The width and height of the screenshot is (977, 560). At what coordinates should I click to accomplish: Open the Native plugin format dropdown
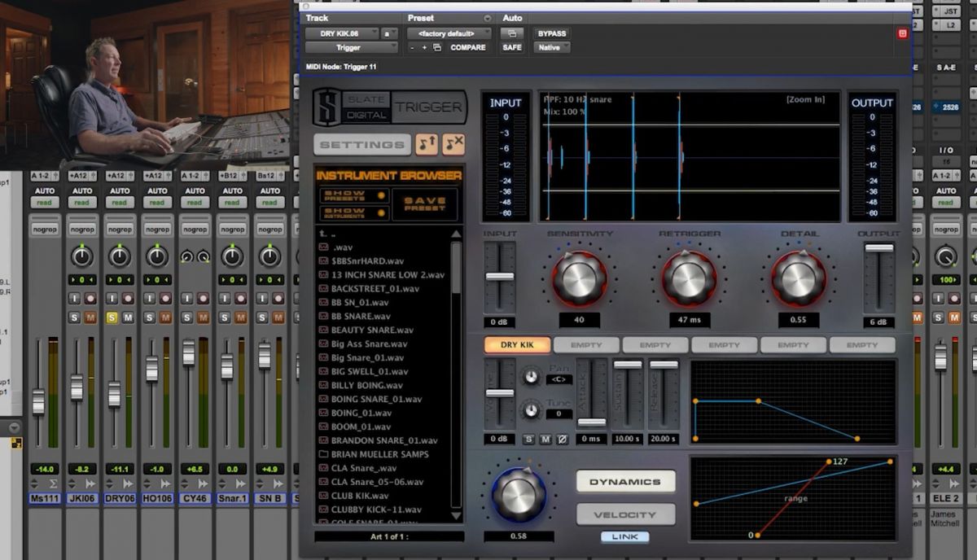pyautogui.click(x=552, y=47)
